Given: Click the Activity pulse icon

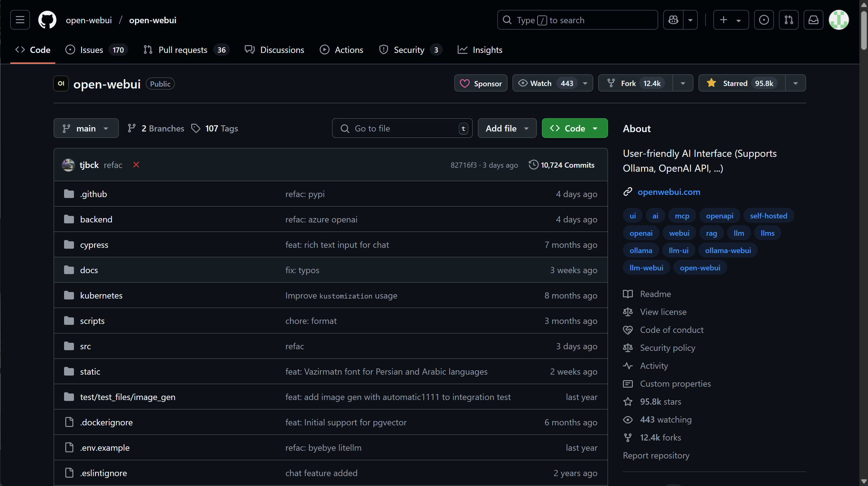Looking at the screenshot, I should (628, 365).
